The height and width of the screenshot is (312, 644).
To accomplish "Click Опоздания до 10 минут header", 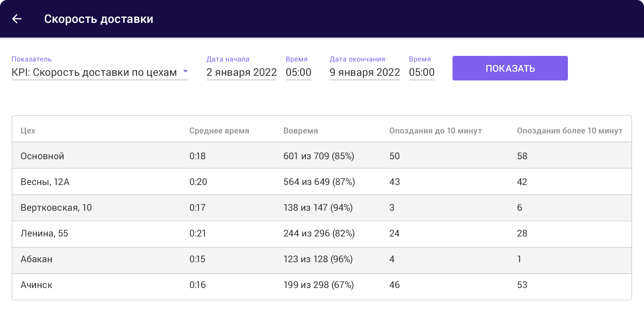I will pyautogui.click(x=436, y=131).
